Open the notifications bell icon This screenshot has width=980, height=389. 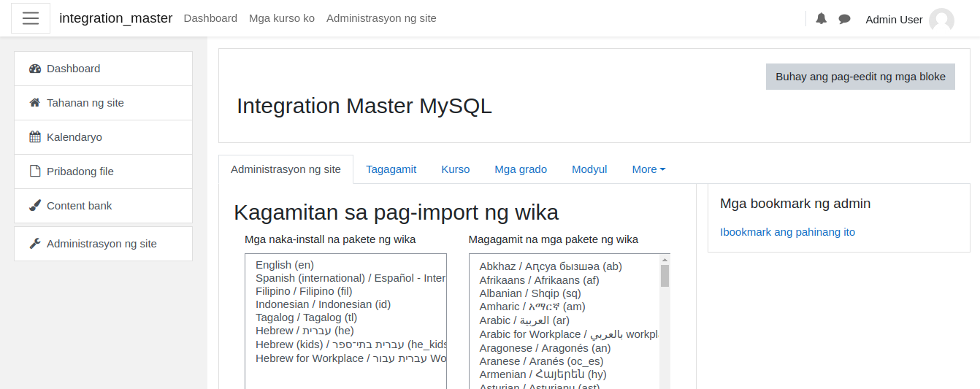(821, 19)
